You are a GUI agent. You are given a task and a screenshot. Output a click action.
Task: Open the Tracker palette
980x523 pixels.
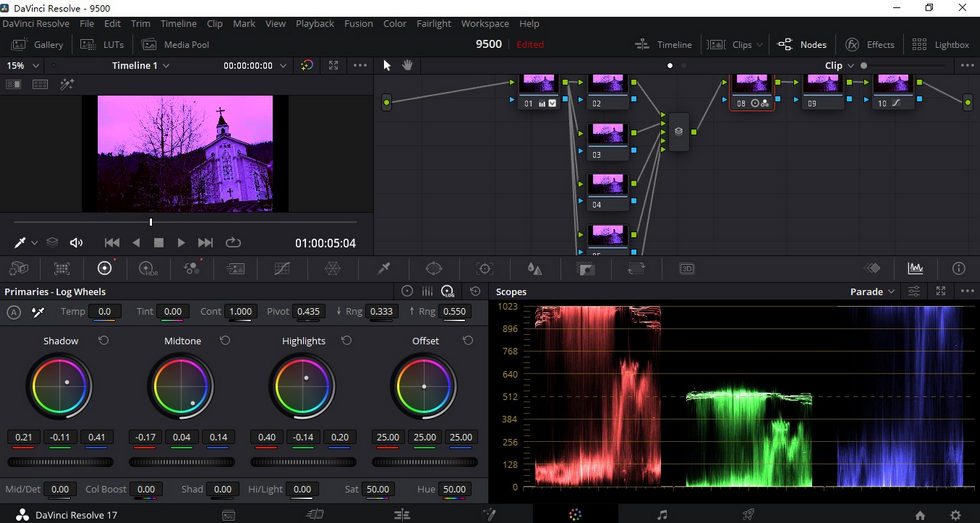tap(484, 269)
